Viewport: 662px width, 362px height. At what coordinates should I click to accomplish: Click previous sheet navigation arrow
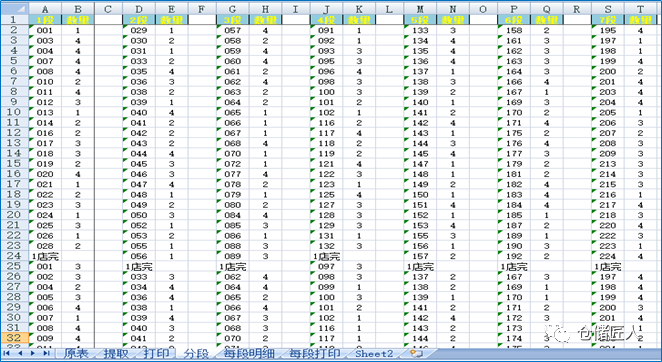pos(20,353)
